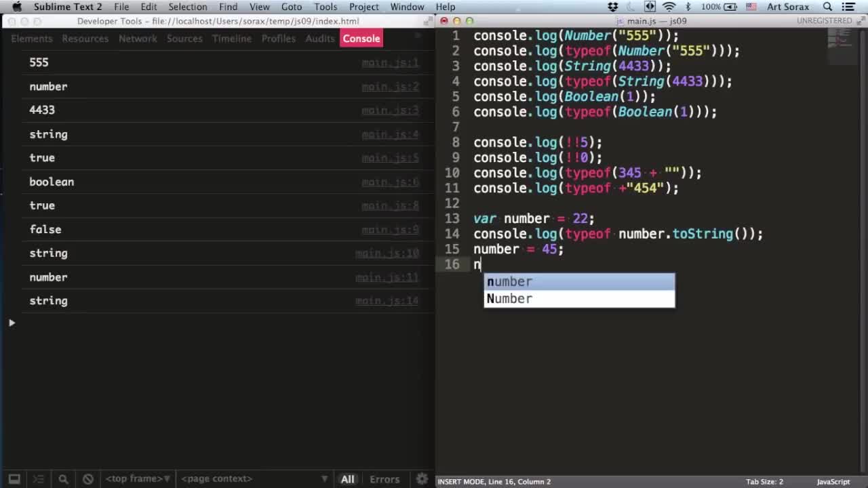Image resolution: width=868 pixels, height=488 pixels.
Task: Follow the main.js:2 source link
Action: [x=390, y=87]
